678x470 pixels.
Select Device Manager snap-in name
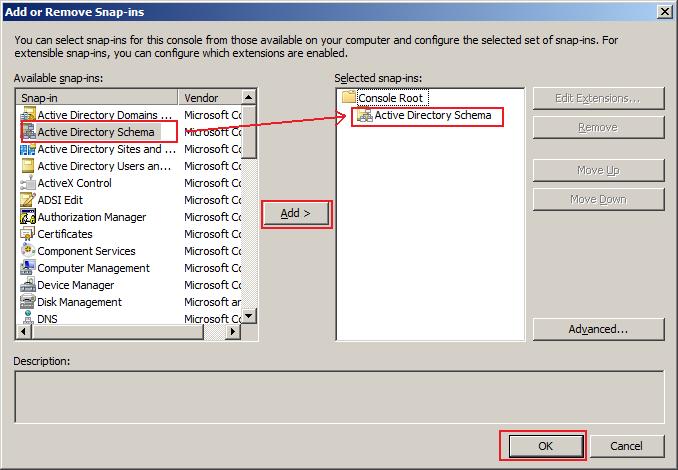pyautogui.click(x=76, y=285)
